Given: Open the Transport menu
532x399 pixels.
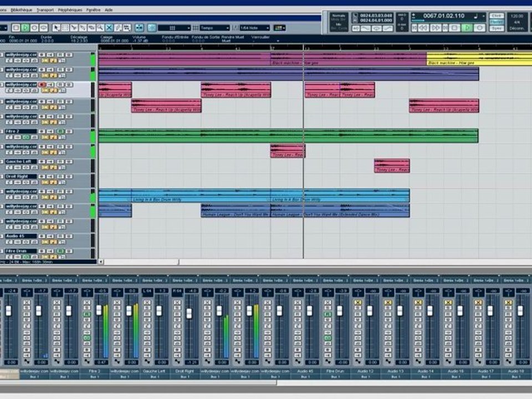Looking at the screenshot, I should coord(45,10).
